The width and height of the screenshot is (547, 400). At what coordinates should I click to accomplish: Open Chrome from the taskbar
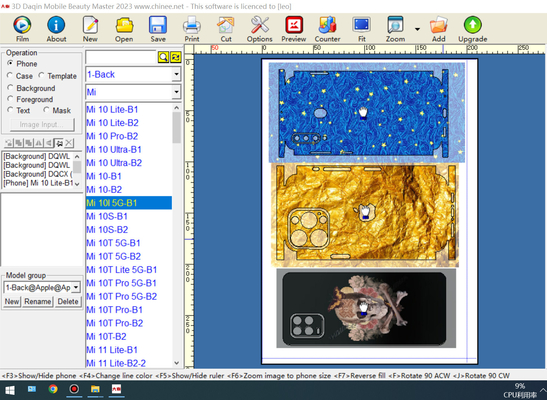point(53,389)
